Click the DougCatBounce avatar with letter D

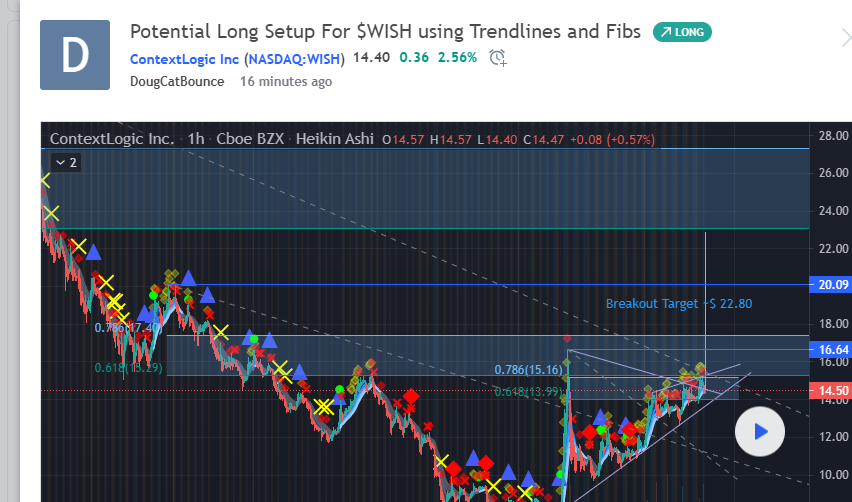75,55
